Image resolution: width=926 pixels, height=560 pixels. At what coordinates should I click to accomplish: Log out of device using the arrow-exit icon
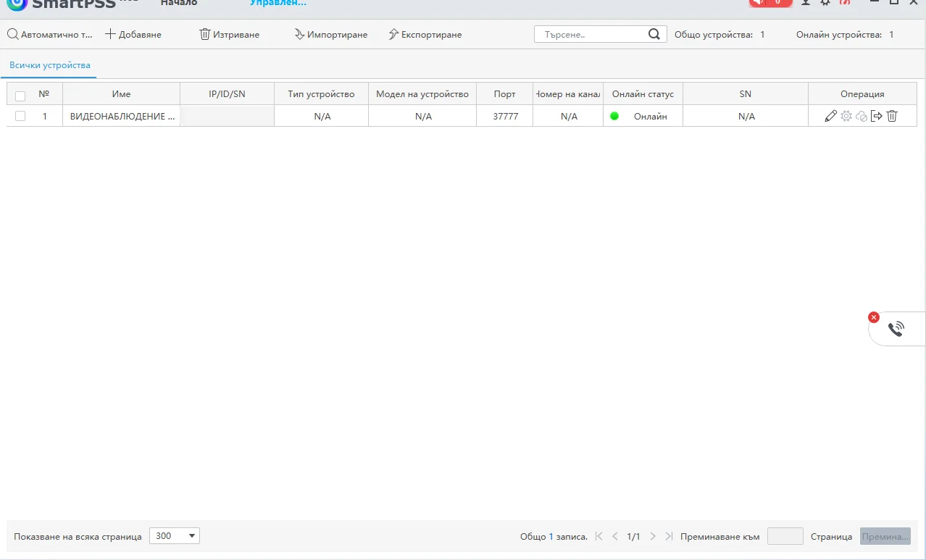click(x=877, y=116)
